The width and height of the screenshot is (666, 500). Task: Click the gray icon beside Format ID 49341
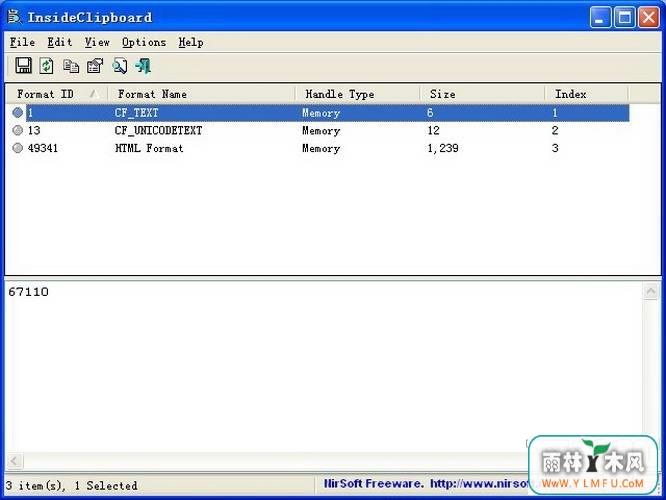click(17, 148)
